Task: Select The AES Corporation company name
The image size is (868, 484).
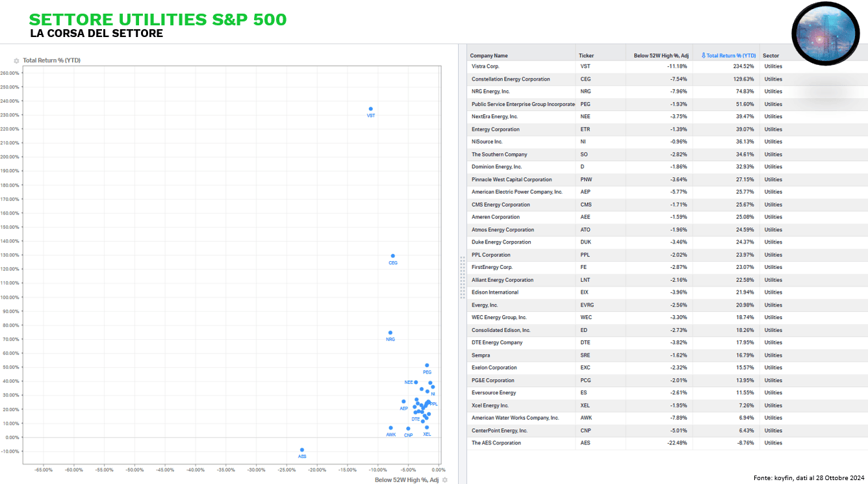Action: click(x=496, y=443)
